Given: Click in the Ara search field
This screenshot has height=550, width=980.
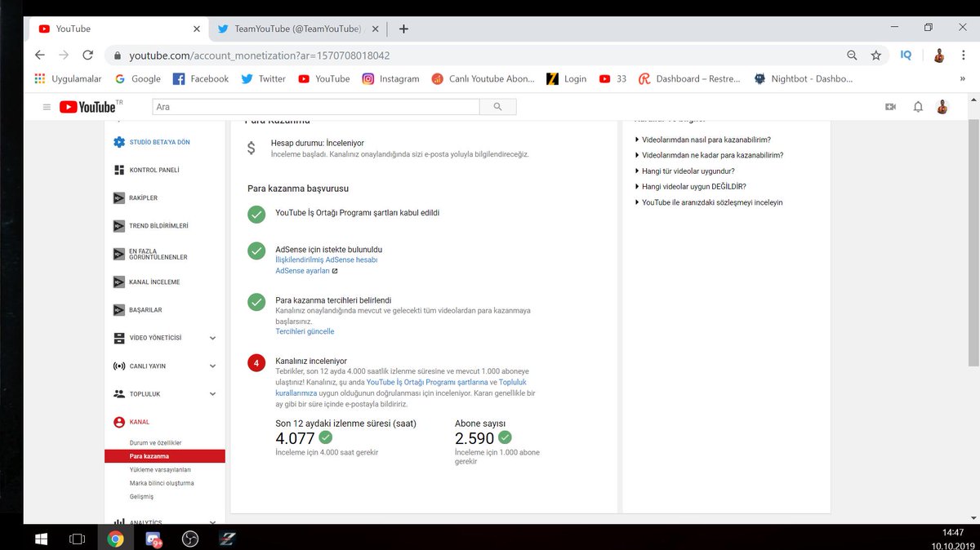Looking at the screenshot, I should (x=316, y=107).
